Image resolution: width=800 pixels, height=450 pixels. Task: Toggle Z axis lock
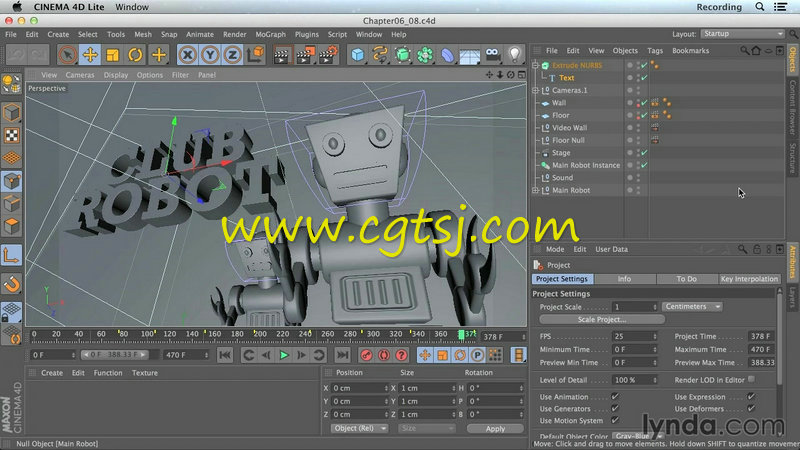(x=233, y=55)
